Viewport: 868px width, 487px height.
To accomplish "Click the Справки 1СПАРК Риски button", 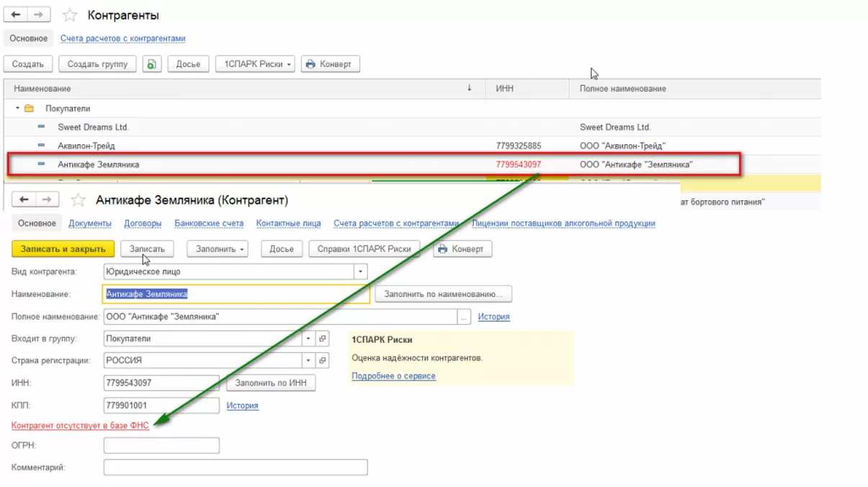I will pyautogui.click(x=364, y=249).
